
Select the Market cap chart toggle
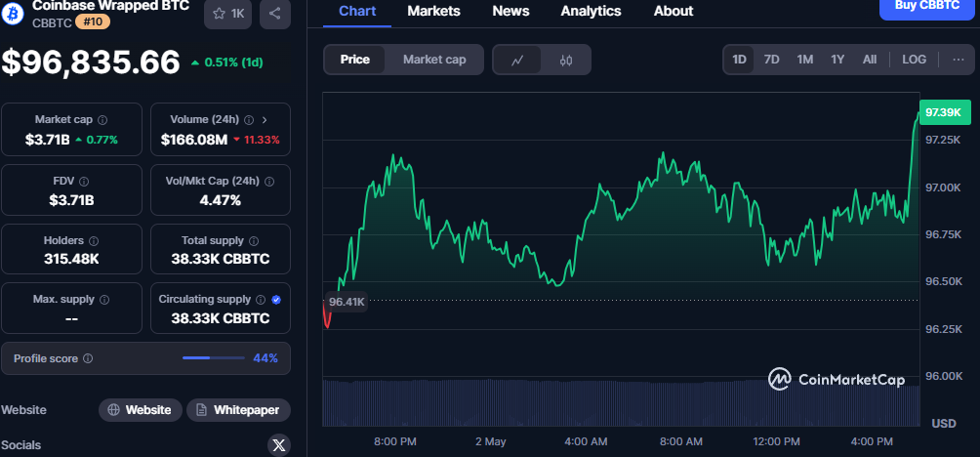[434, 60]
